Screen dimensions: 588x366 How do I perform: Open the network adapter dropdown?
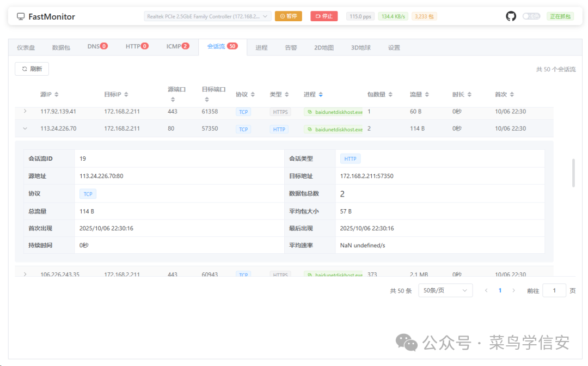point(207,16)
